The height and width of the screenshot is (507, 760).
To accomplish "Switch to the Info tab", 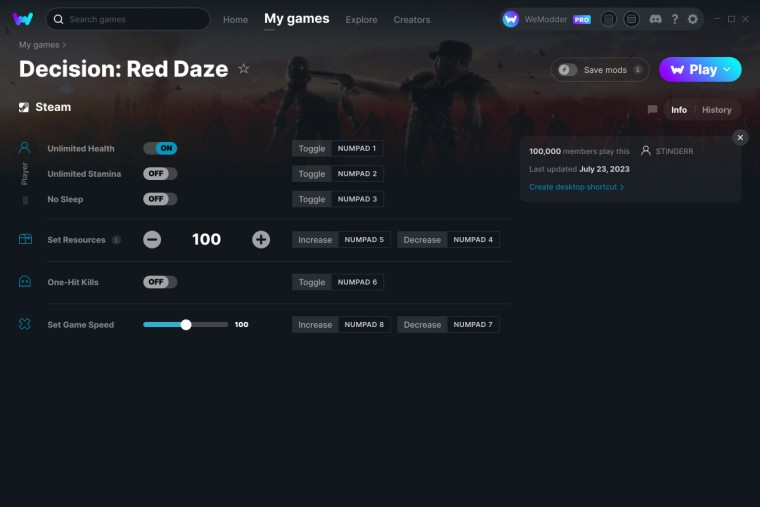I will 679,110.
